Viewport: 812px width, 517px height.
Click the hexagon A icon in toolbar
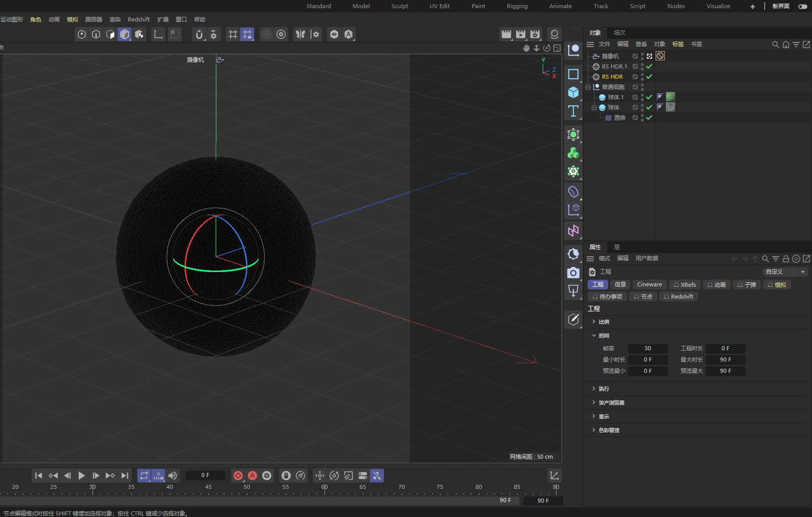(x=349, y=34)
